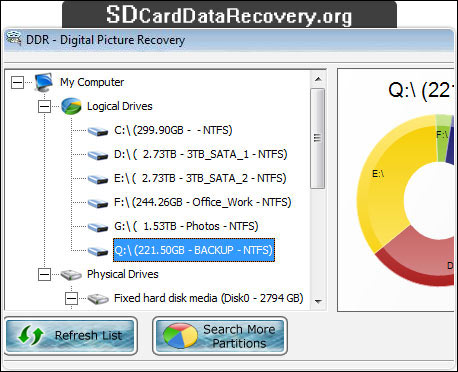Click the tree list scrollbar down arrow
458x372 pixels.
pos(318,302)
